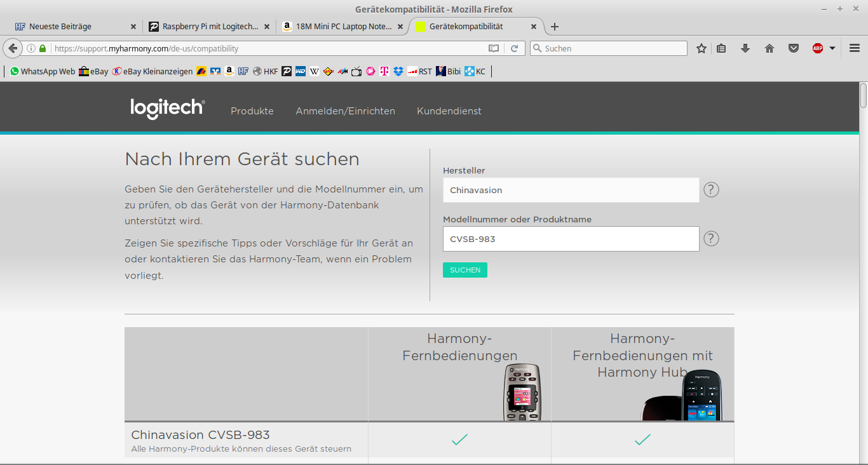The image size is (868, 465).
Task: Select the Gerätekompatibilität tab
Action: [477, 27]
